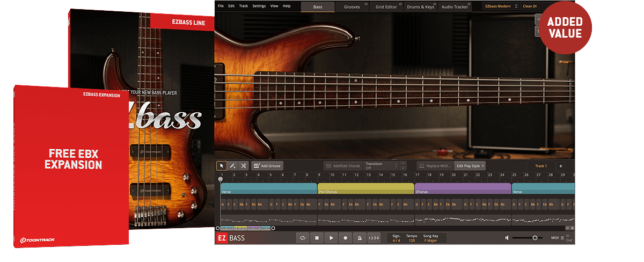Click the timeline overview scrollbar

point(245,228)
